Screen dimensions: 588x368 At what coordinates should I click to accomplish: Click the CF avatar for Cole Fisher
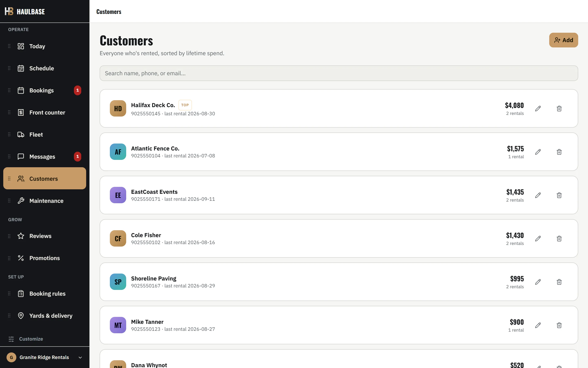pos(118,239)
